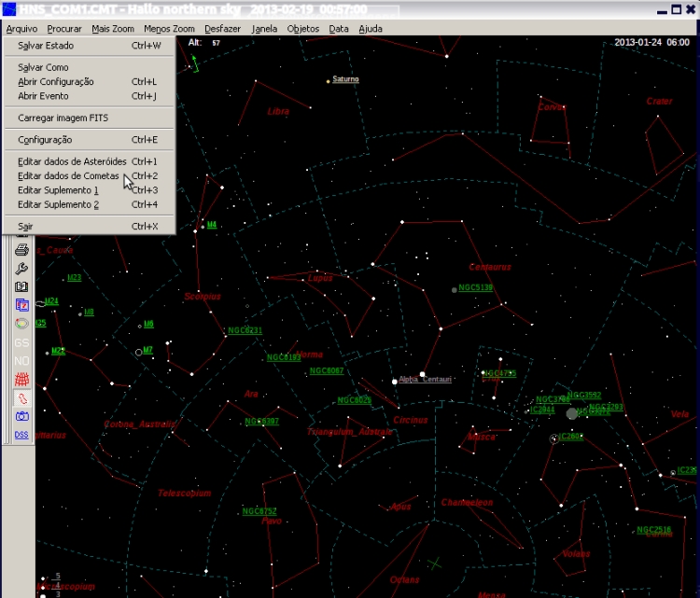Click the Libra constellation name
Image resolution: width=700 pixels, height=598 pixels.
(x=278, y=111)
